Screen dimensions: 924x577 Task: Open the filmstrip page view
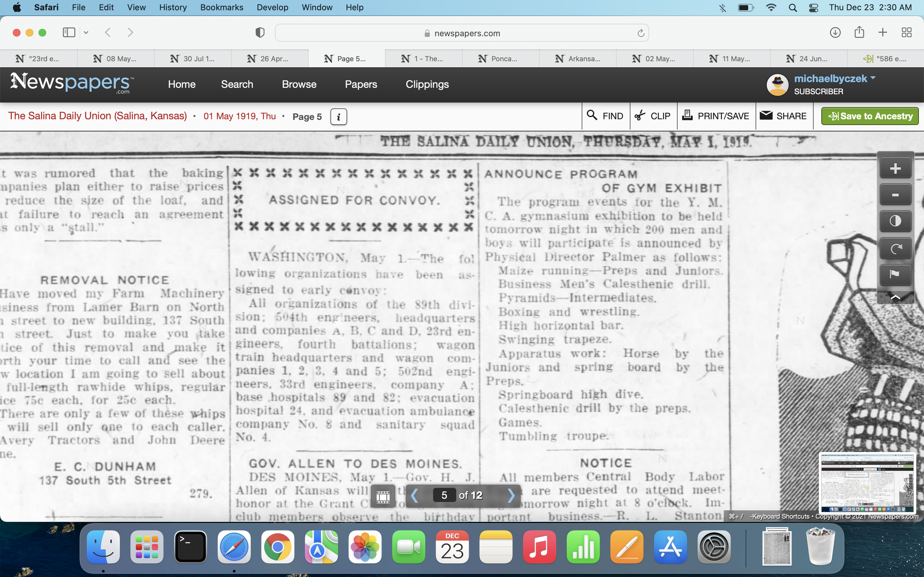point(383,496)
